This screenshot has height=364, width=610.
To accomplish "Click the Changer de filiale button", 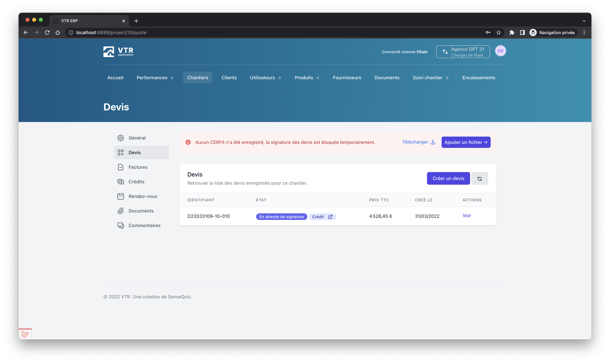I will click(463, 52).
